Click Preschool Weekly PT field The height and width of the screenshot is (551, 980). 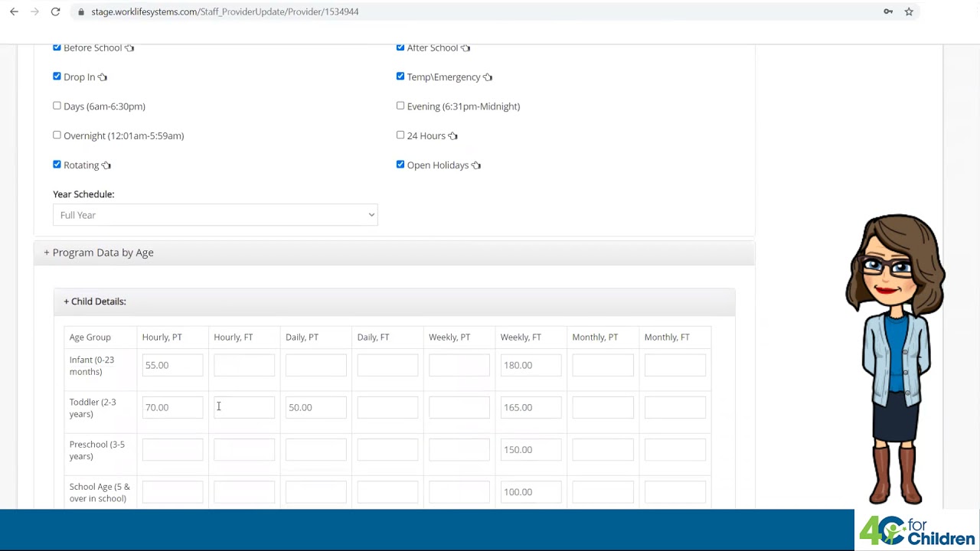(x=459, y=449)
